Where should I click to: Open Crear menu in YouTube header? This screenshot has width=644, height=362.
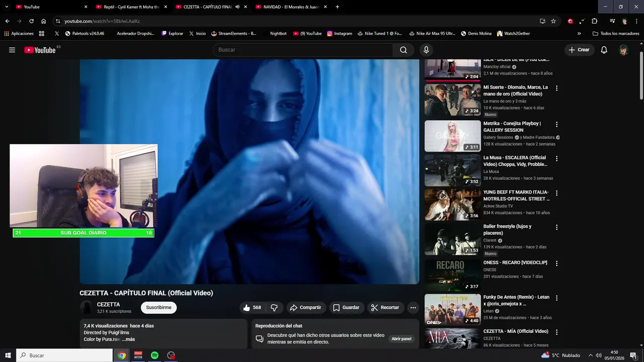(x=579, y=50)
